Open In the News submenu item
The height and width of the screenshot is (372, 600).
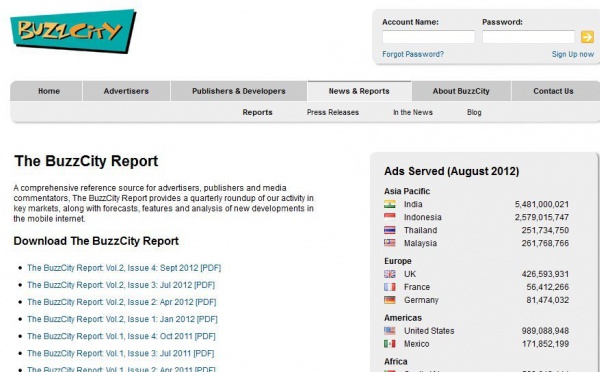point(413,113)
